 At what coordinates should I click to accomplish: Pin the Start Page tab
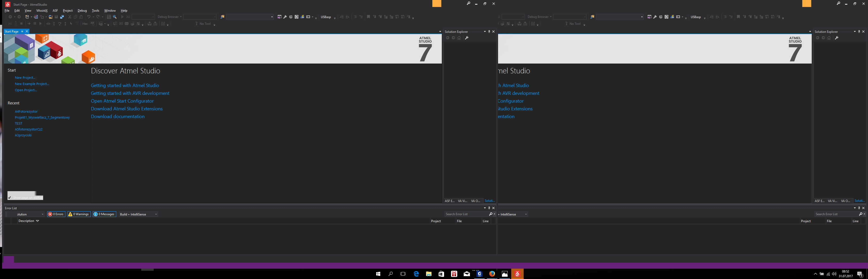coord(22,31)
